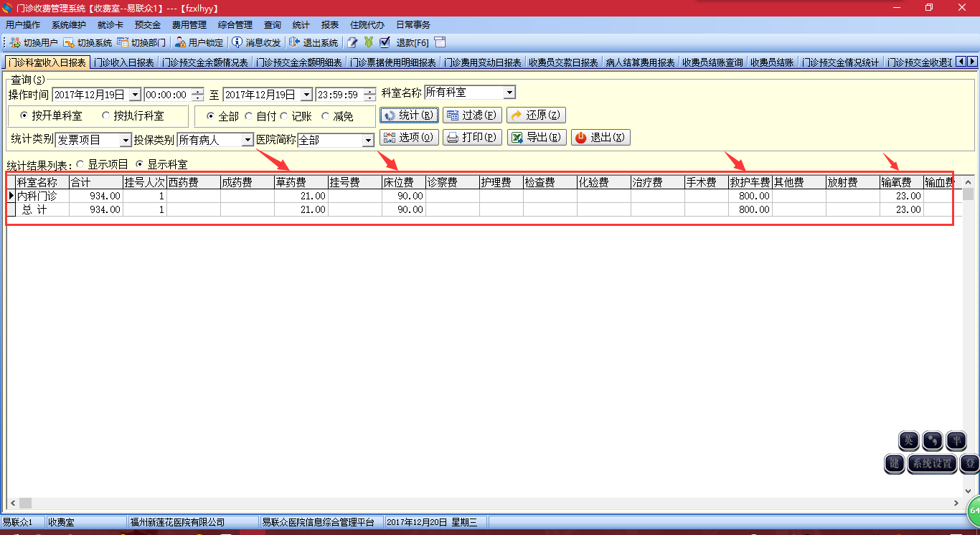
Task: Click the window list icon after 退款[F6]
Action: pyautogui.click(x=440, y=42)
